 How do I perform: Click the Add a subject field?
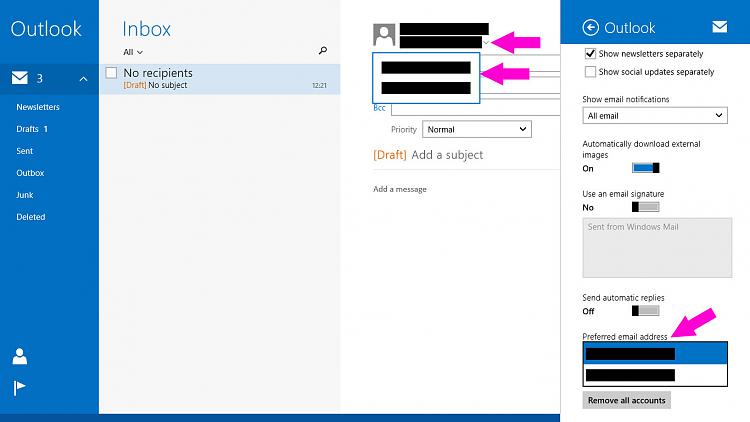click(x=447, y=155)
